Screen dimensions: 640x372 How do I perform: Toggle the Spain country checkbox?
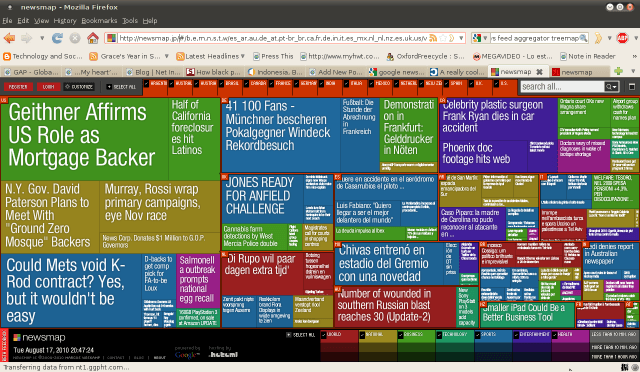click(447, 84)
